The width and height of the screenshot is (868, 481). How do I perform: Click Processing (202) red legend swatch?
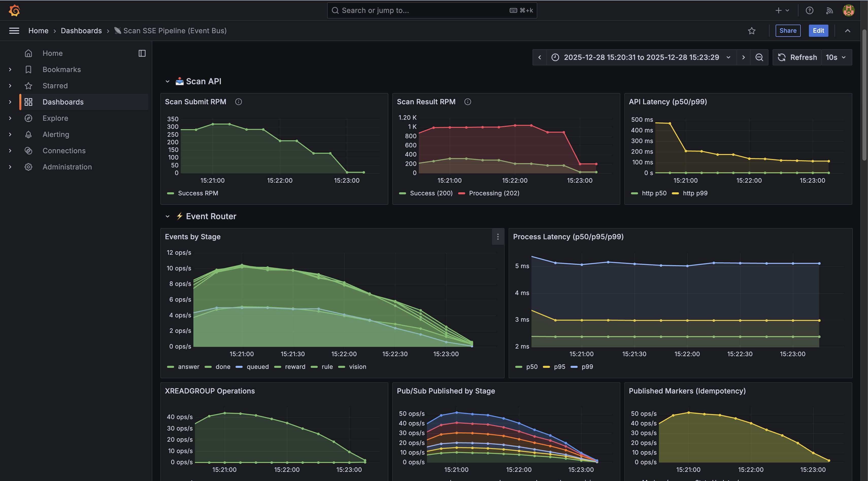(x=462, y=193)
